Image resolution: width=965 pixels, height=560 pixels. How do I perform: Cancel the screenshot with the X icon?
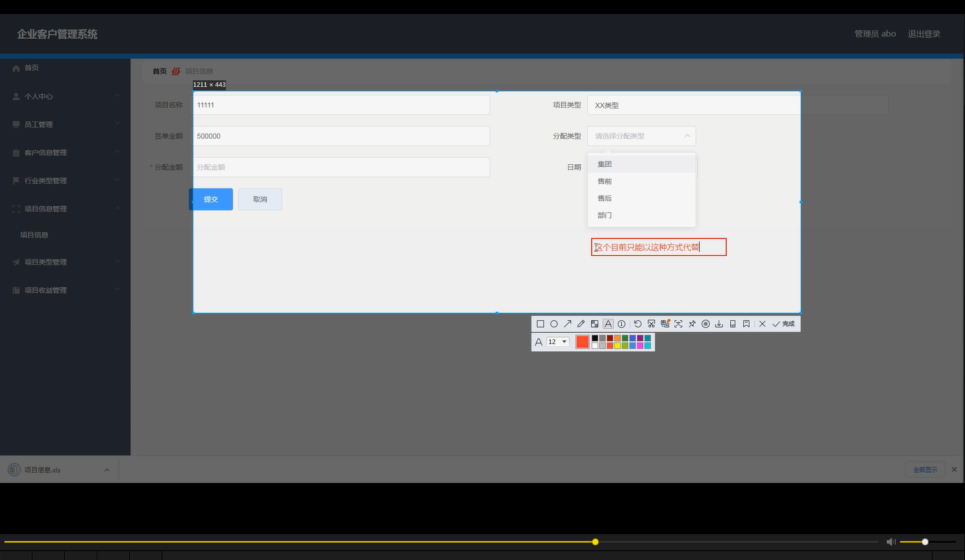[762, 324]
